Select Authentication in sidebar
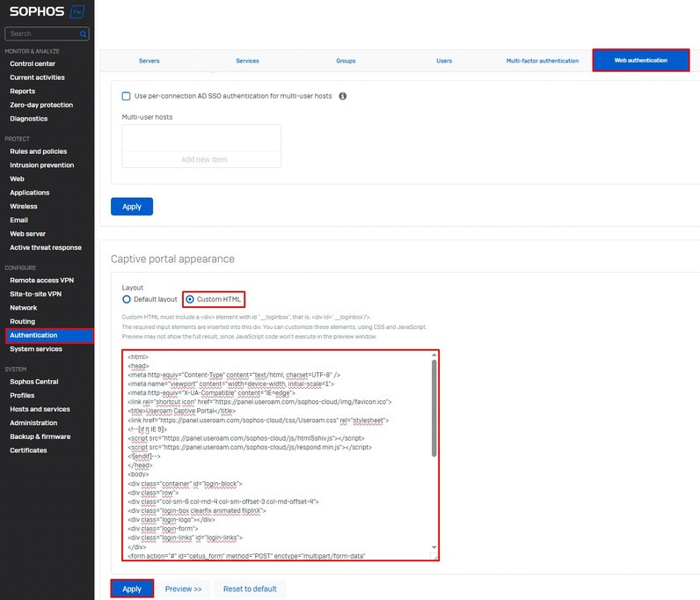700x600 pixels. [49, 335]
